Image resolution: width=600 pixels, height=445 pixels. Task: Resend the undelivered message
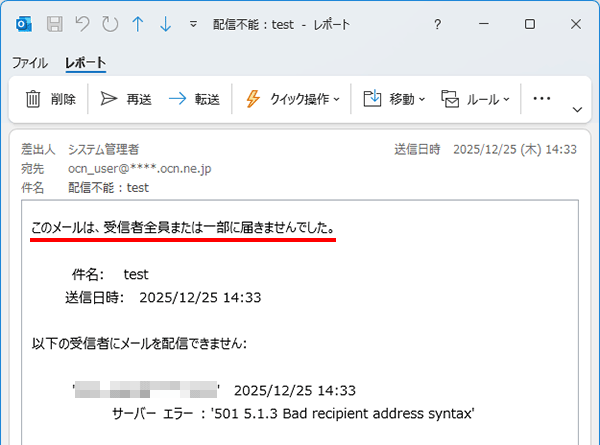point(126,99)
